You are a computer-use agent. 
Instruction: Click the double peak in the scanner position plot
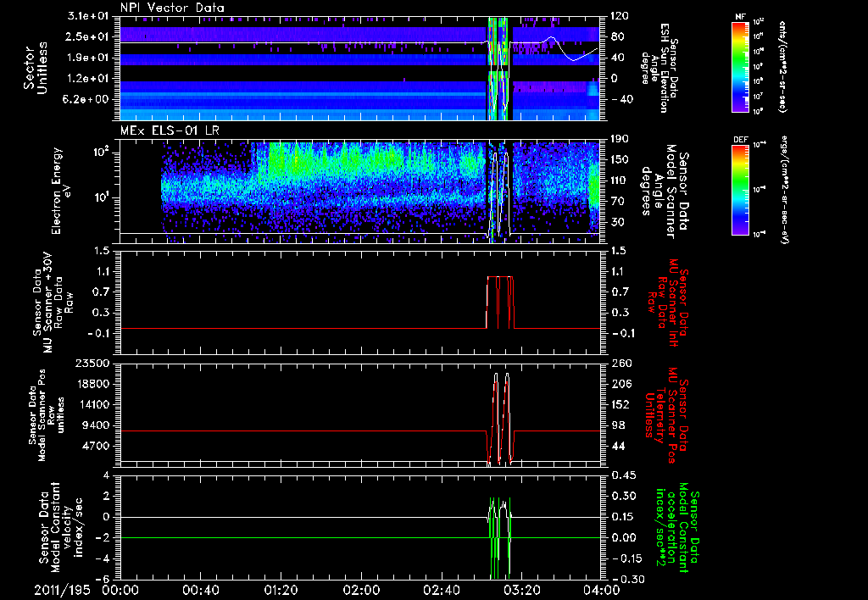coord(501,419)
